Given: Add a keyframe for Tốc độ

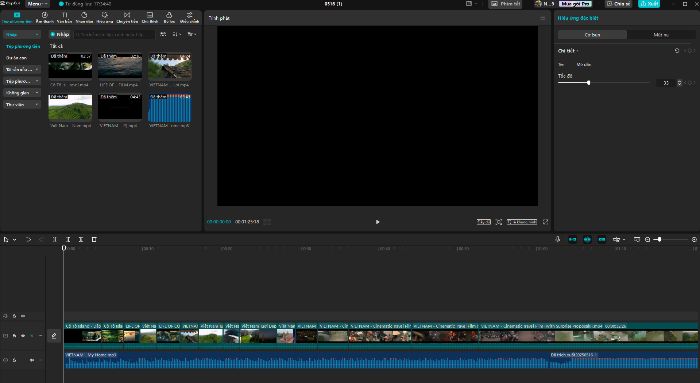Looking at the screenshot, I should click(x=690, y=83).
